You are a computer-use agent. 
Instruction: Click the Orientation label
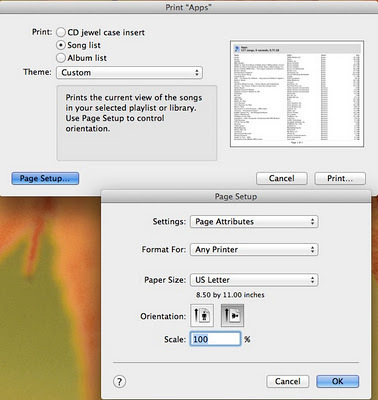point(163,316)
